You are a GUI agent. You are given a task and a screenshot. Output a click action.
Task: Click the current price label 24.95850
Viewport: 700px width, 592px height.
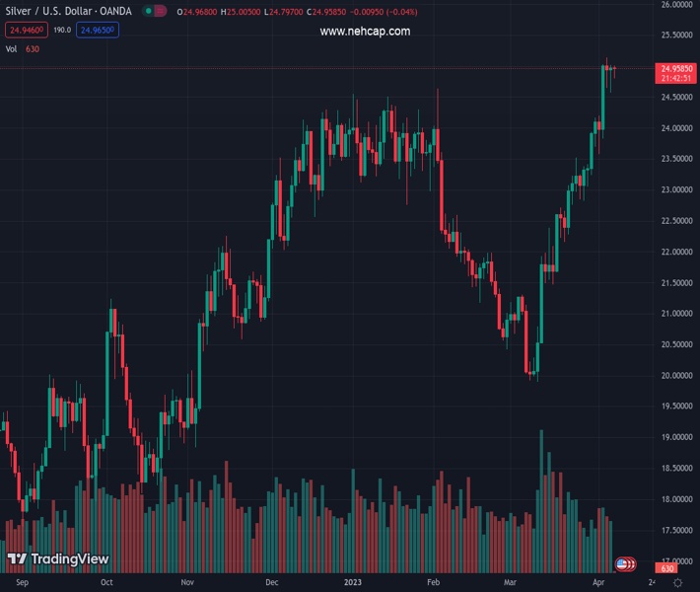[676, 68]
